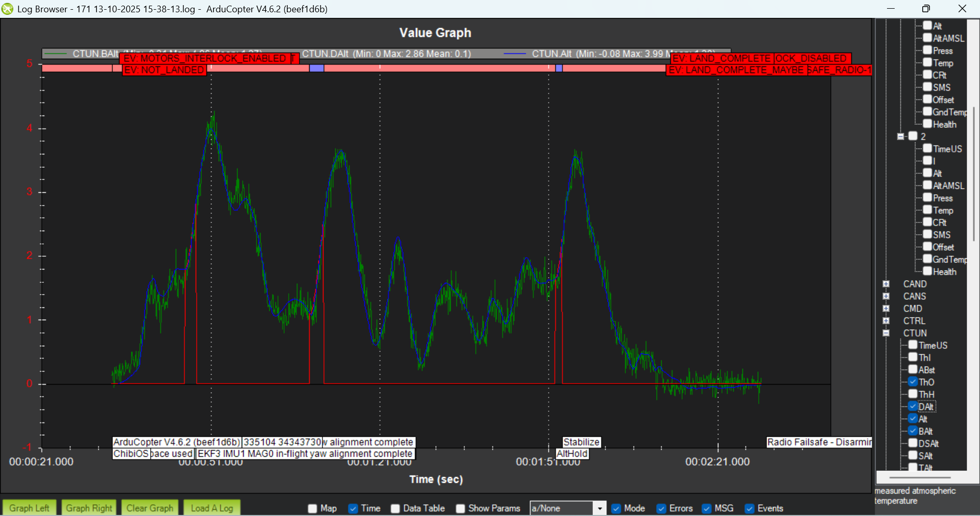Image resolution: width=980 pixels, height=516 pixels.
Task: Click the CTUN.BAlt green legend line
Action: (56, 54)
